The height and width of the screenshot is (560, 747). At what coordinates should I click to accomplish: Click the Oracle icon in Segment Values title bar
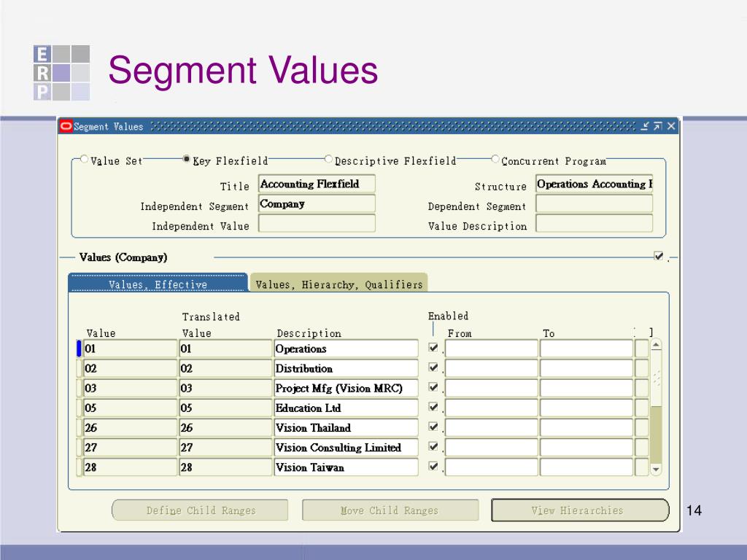[66, 126]
